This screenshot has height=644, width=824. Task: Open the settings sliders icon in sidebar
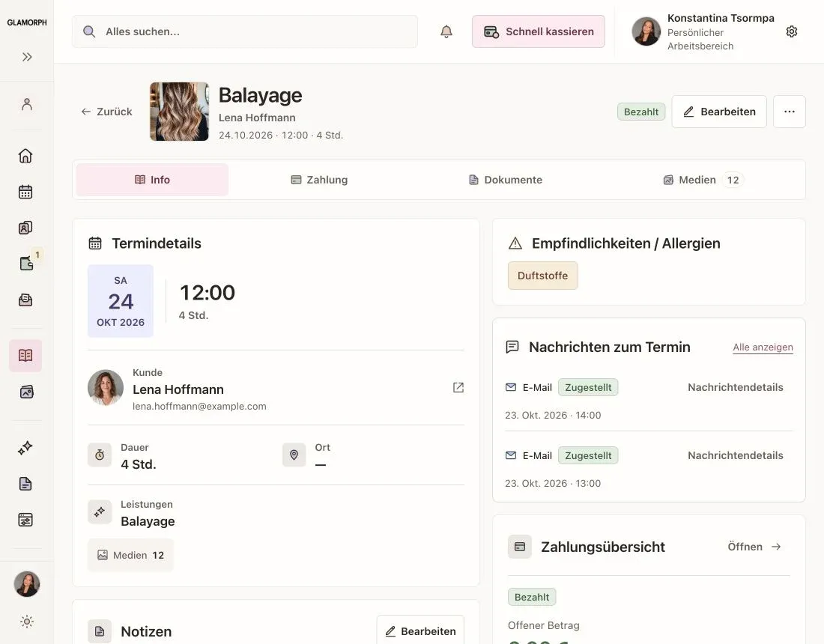pyautogui.click(x=25, y=520)
